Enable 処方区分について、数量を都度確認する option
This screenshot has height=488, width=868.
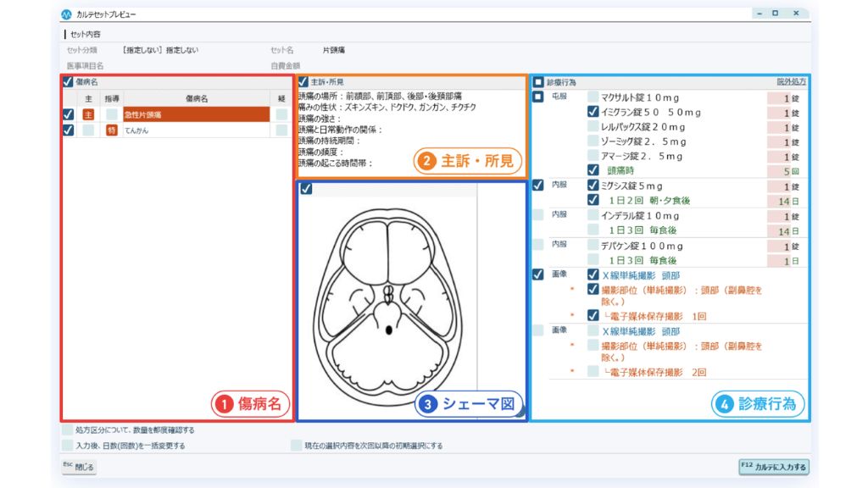(64, 430)
